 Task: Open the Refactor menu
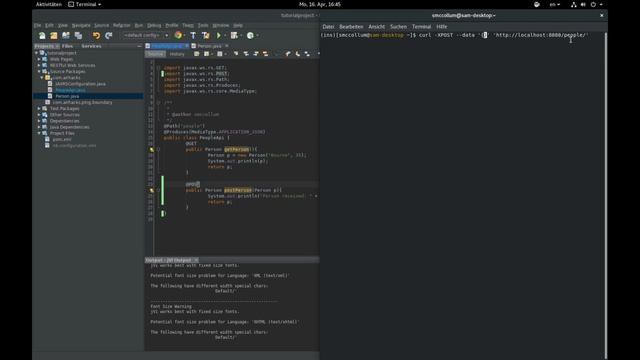pyautogui.click(x=122, y=25)
